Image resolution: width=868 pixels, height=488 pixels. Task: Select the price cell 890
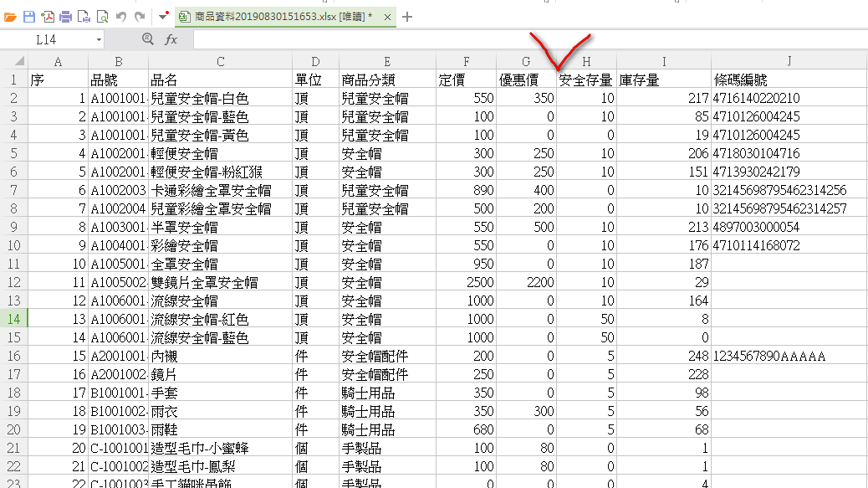466,190
